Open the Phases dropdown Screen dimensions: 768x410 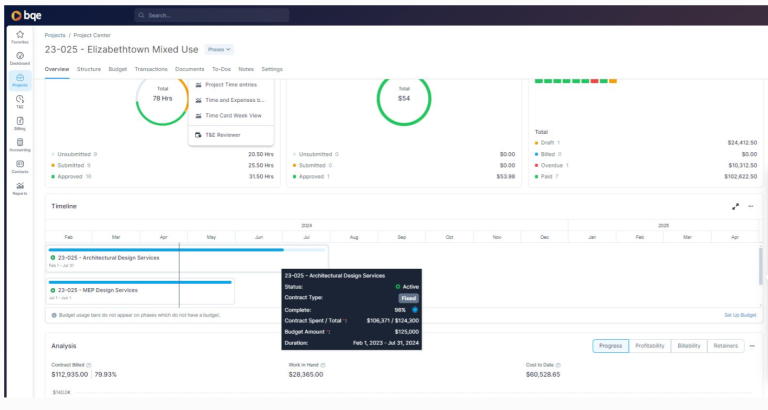[219, 49]
